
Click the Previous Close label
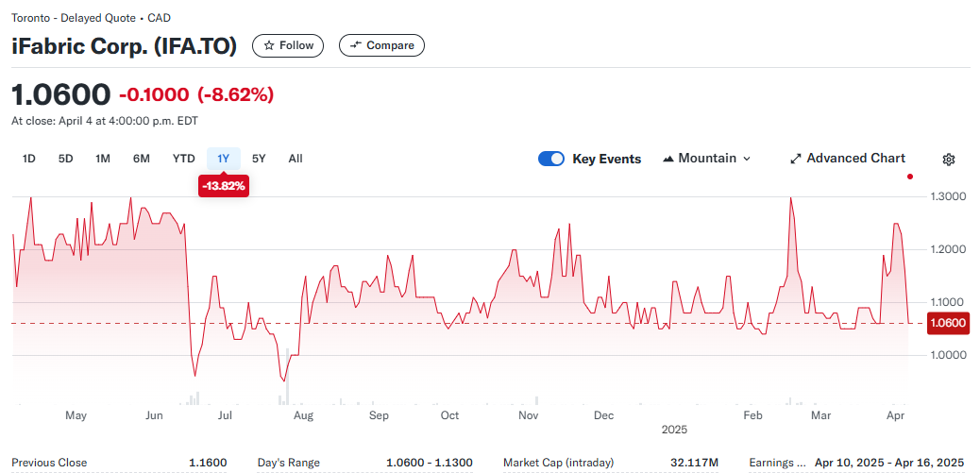tap(49, 463)
